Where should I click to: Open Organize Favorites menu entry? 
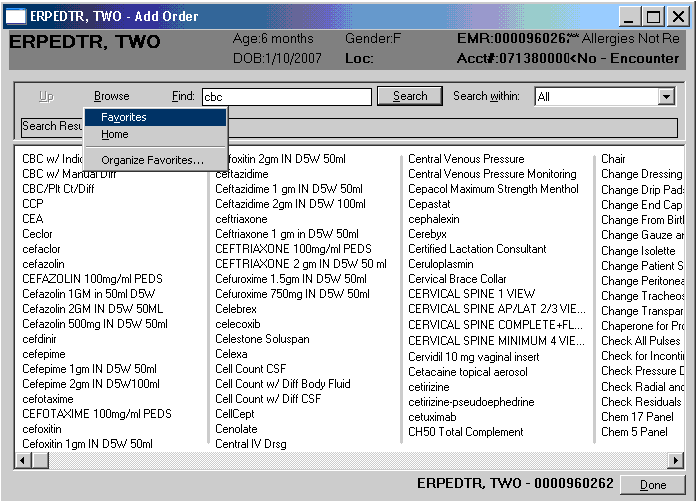(x=152, y=160)
